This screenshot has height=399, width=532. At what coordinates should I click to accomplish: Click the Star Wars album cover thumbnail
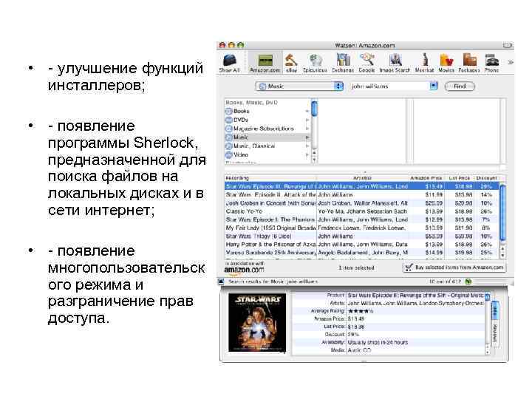[x=257, y=323]
